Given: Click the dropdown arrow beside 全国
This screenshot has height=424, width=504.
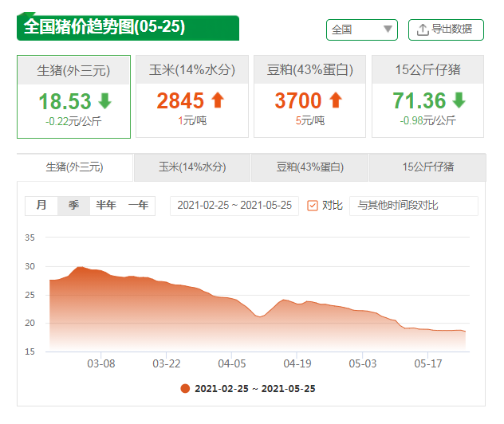Looking at the screenshot, I should [x=388, y=29].
